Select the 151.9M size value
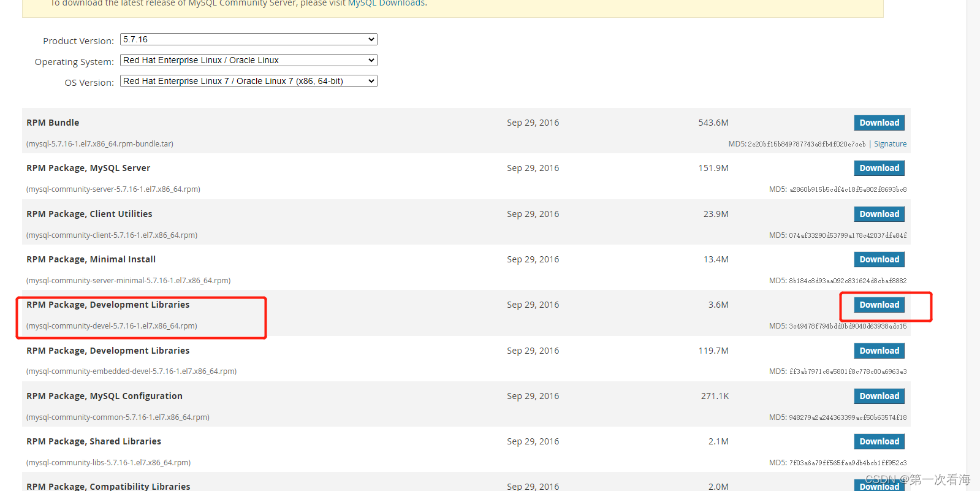The width and height of the screenshot is (980, 491). 713,168
